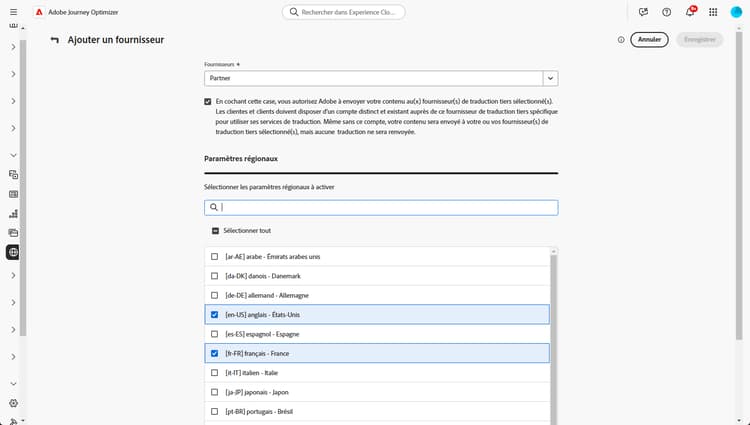
Task: Click the Enregistrer button
Action: (x=699, y=40)
